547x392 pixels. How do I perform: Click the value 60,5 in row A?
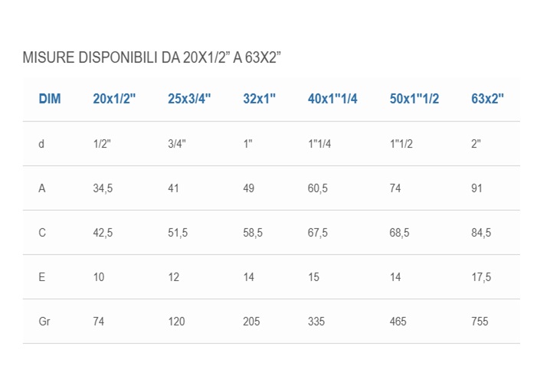(317, 188)
